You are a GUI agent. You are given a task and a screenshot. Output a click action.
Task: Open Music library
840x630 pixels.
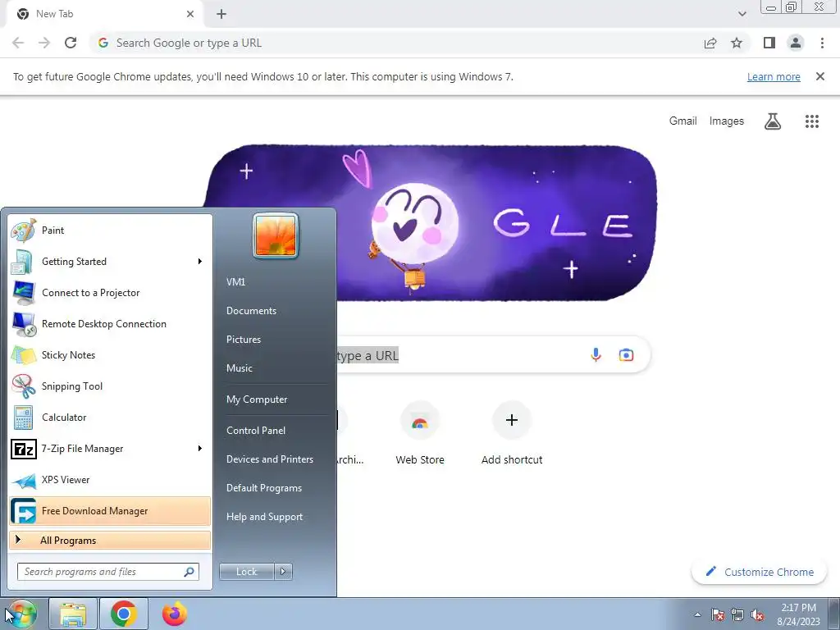pyautogui.click(x=240, y=368)
